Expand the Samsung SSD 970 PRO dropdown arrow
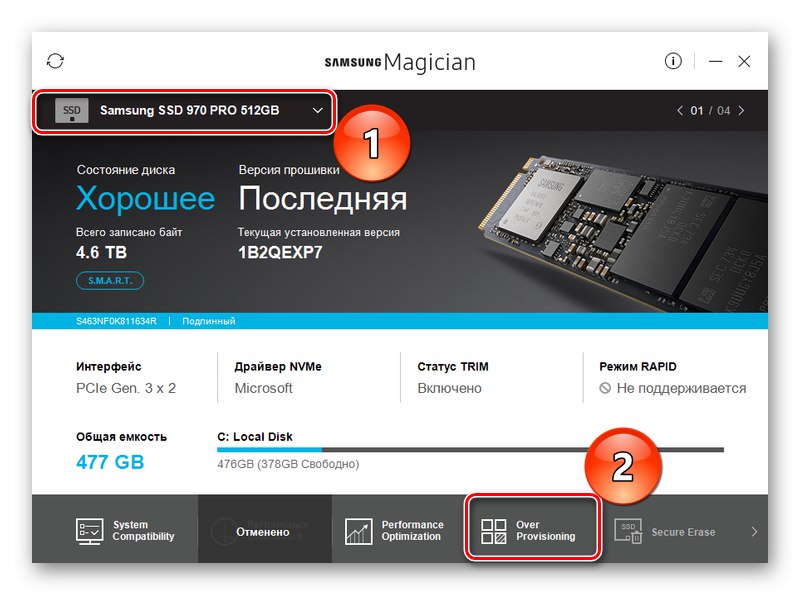Screen dimensions: 800x595 pos(317,110)
